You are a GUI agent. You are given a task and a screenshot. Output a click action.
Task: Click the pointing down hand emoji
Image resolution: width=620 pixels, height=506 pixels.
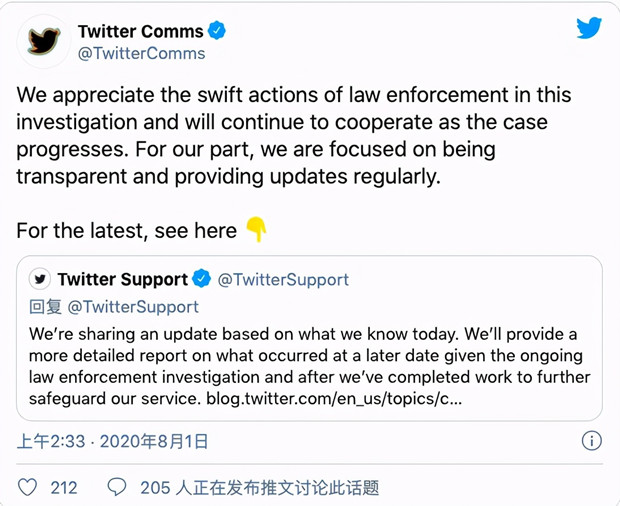pos(256,229)
